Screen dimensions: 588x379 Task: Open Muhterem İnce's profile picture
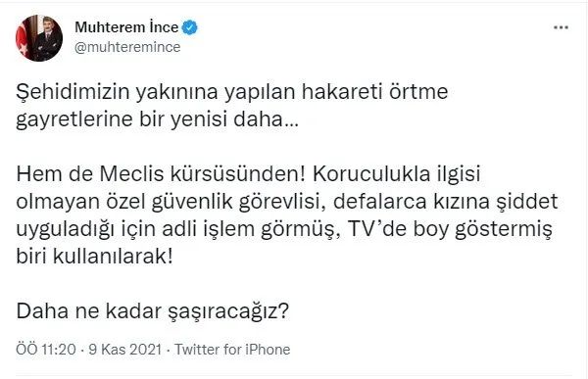click(39, 38)
